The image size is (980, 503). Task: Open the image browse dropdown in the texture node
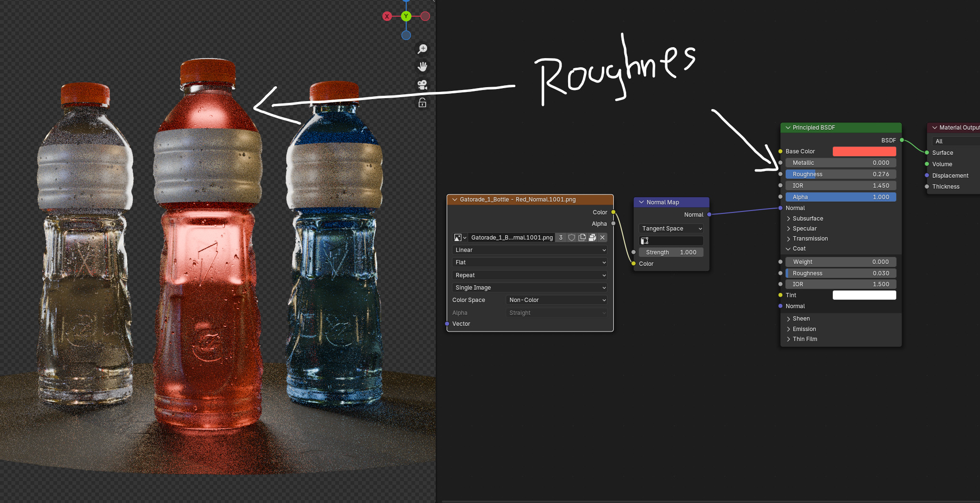(460, 238)
